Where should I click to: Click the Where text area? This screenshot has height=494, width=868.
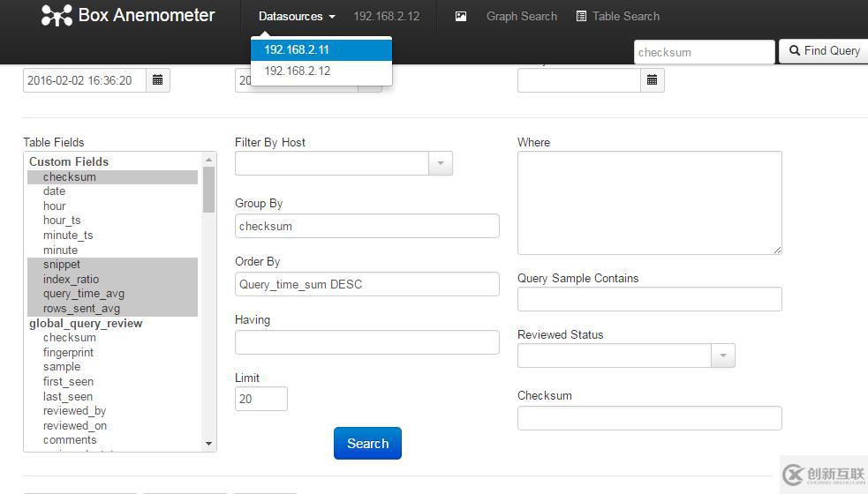(x=649, y=203)
